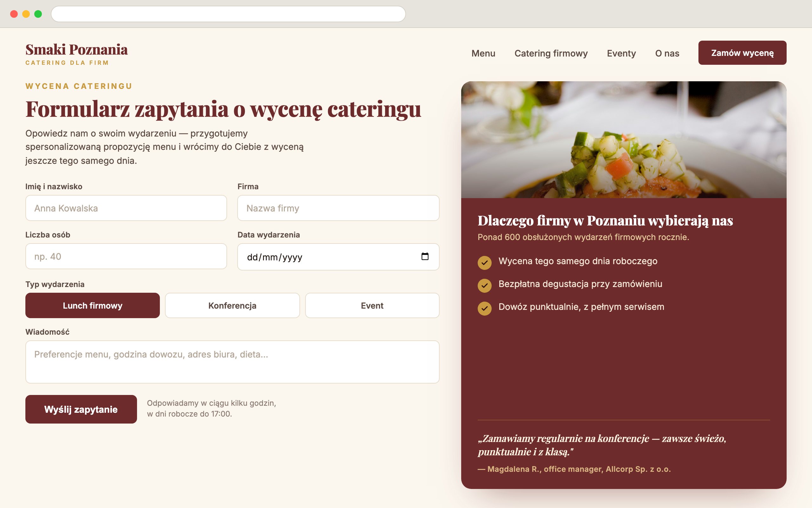This screenshot has width=812, height=508.
Task: Click the Typ wydarzenia label
Action: pos(55,284)
